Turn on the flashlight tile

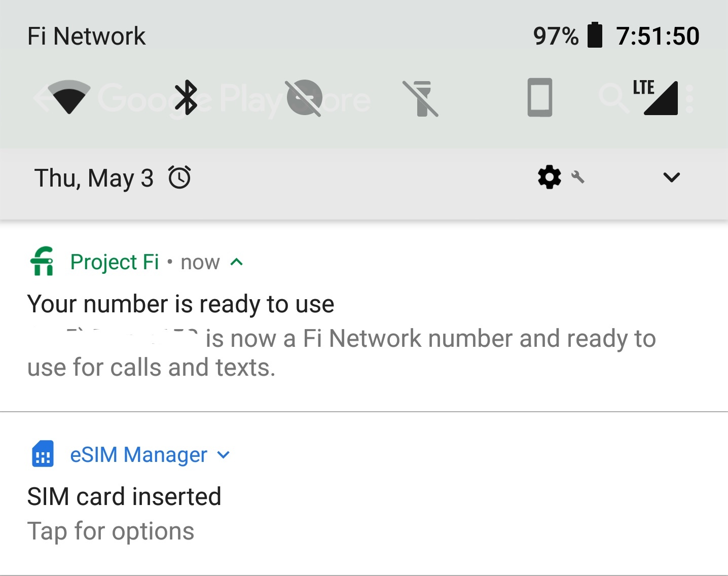click(421, 98)
